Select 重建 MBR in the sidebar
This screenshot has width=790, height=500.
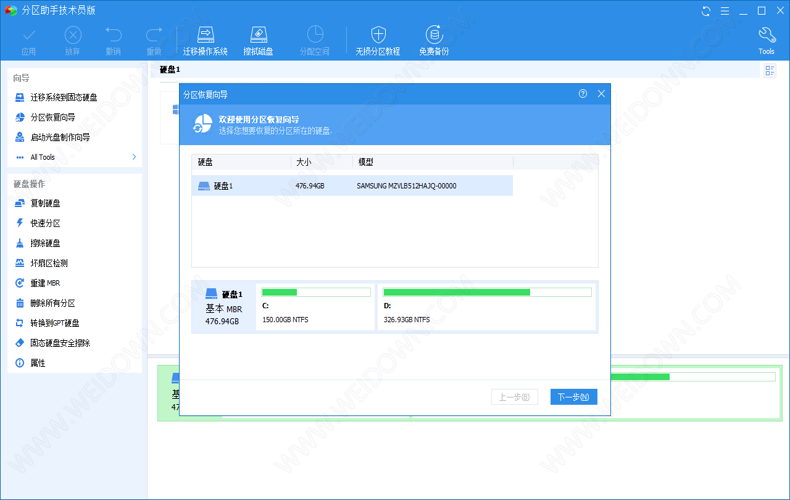coord(45,283)
